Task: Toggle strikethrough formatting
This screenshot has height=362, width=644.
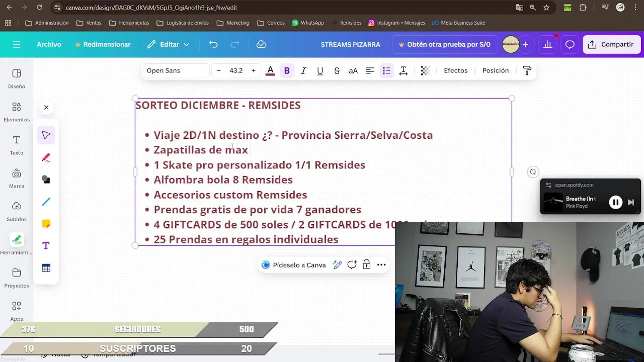Action: (337, 70)
